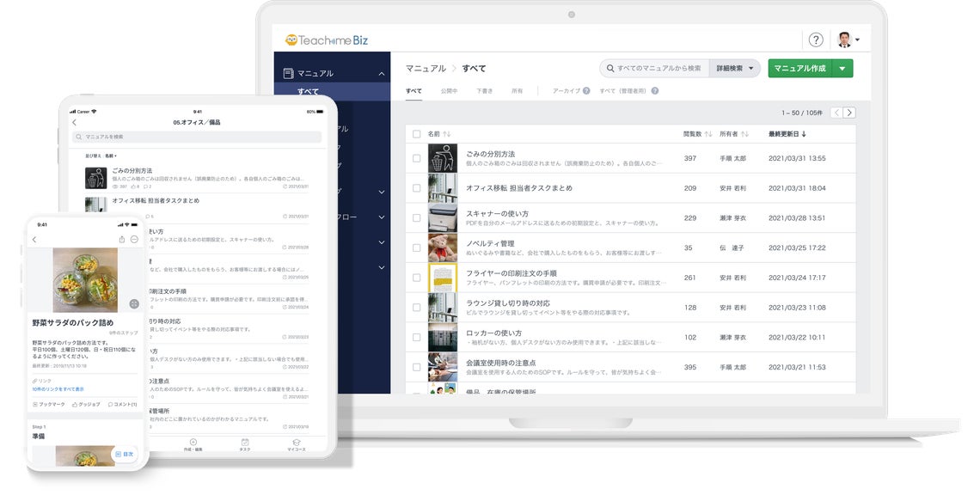
Task: Tap 10件のリンクをすべて表示 link on phone
Action: [x=58, y=388]
